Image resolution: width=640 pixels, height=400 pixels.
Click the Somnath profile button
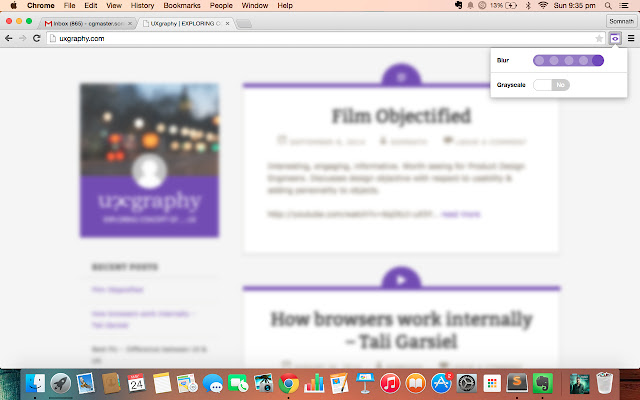pos(621,21)
